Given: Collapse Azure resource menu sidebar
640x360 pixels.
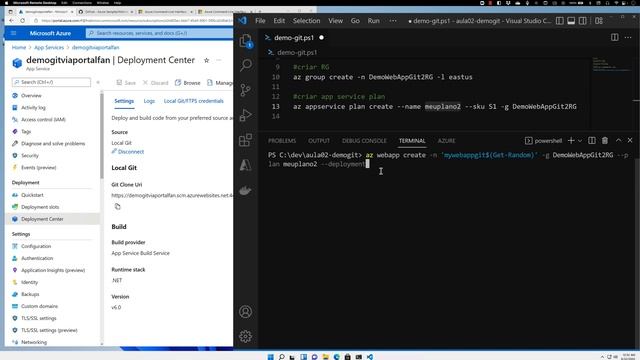Looking at the screenshot, I should [x=98, y=82].
